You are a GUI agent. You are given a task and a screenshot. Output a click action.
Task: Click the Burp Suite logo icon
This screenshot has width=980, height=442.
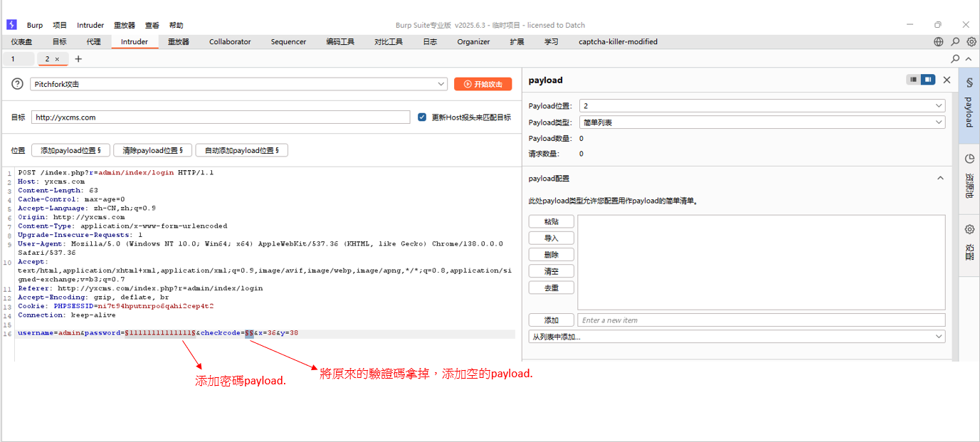click(11, 25)
